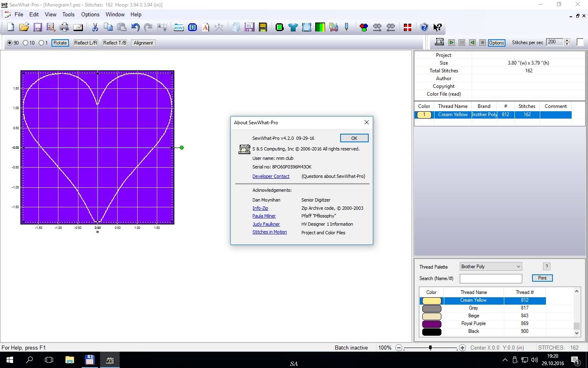Click the T-shirt garment preview icon

click(293, 27)
